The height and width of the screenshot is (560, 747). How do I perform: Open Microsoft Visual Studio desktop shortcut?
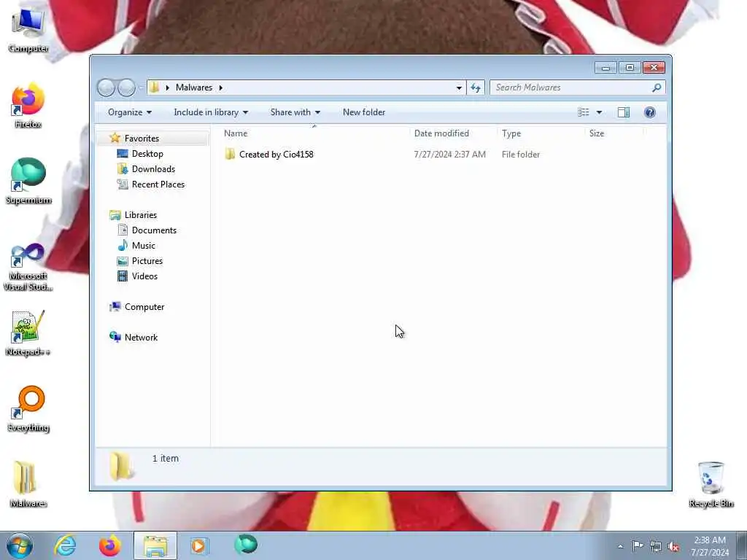pyautogui.click(x=28, y=267)
